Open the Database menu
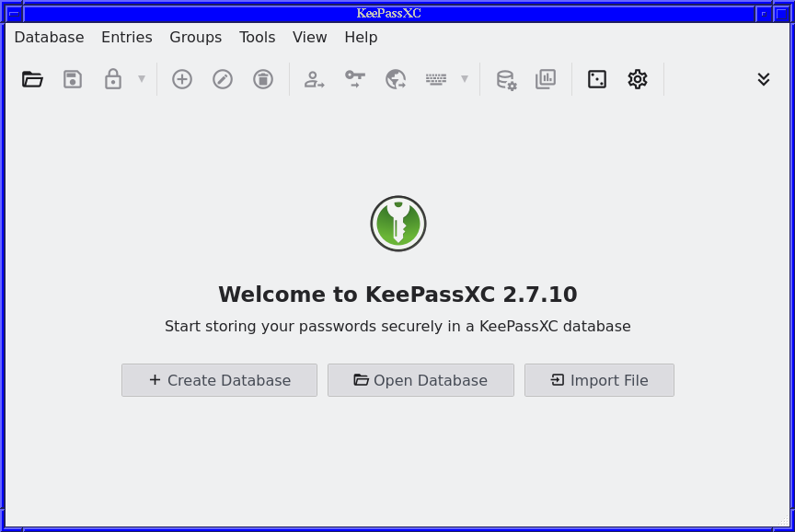The image size is (795, 532). [49, 37]
